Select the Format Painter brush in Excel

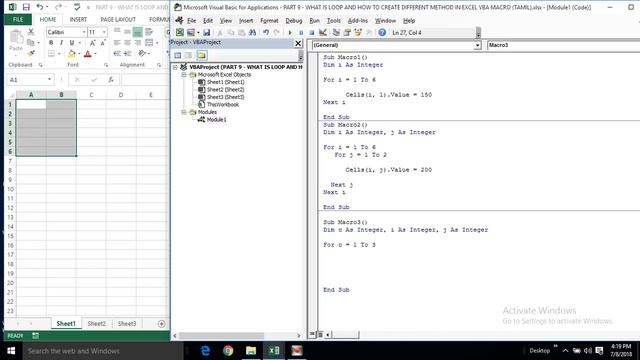coord(31,53)
